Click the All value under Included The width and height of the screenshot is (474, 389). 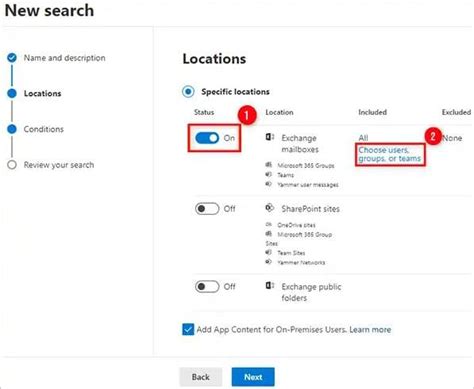pyautogui.click(x=363, y=138)
